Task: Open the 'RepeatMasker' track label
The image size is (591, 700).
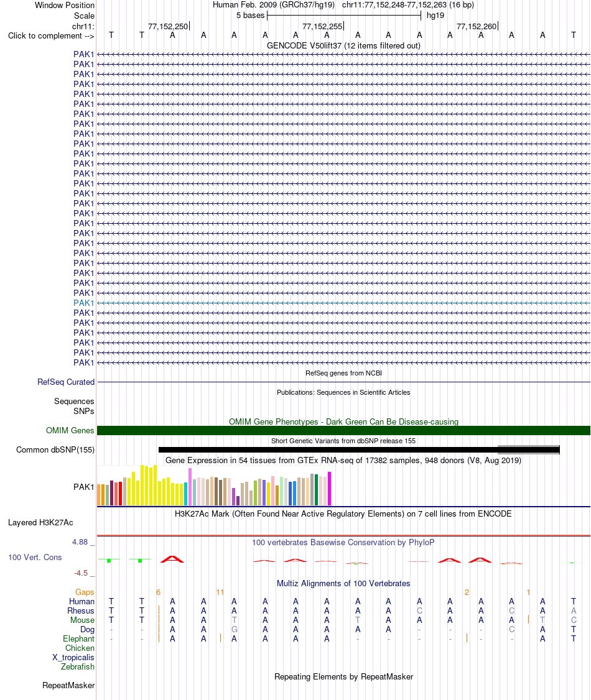Action: pyautogui.click(x=68, y=685)
